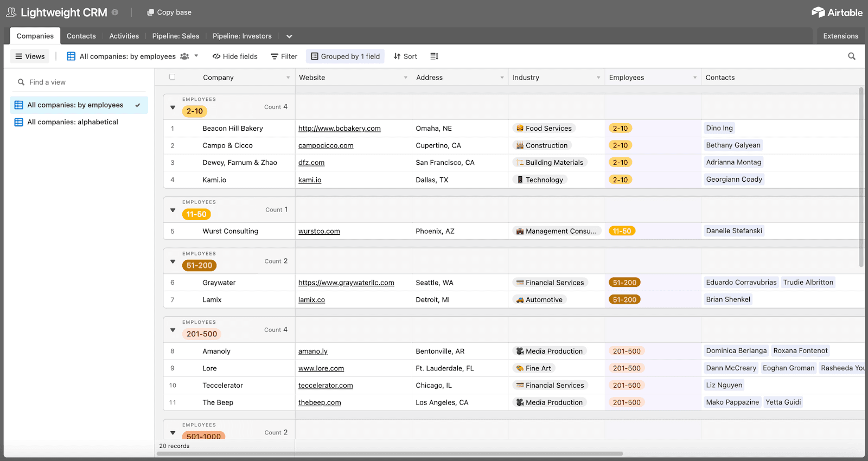
Task: Collapse the 2-10 employees group
Action: 173,107
